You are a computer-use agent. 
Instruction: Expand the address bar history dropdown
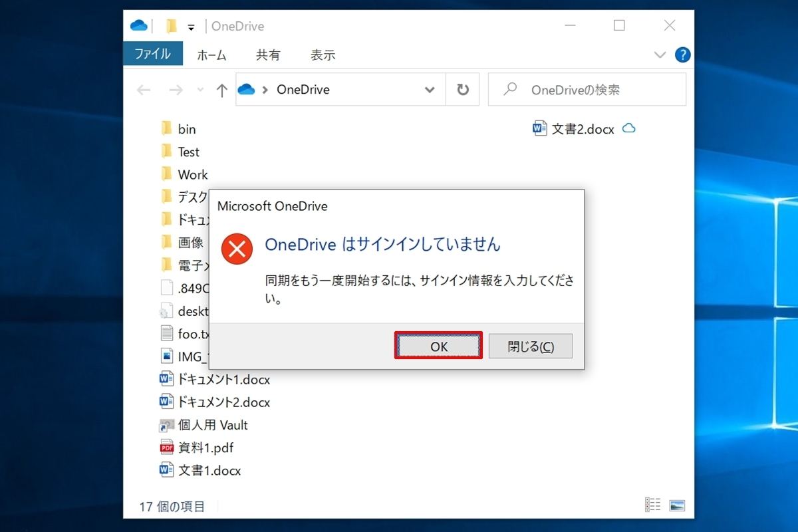tap(430, 90)
